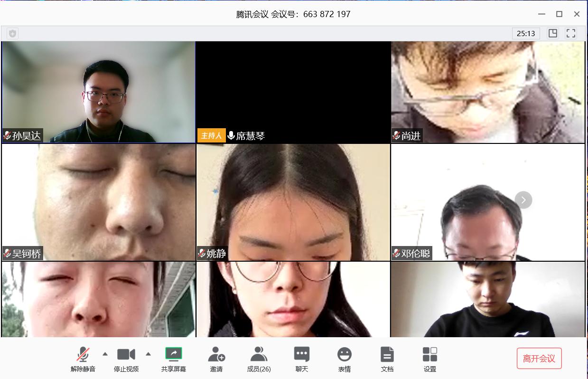
Task: Select host 席慧琴's black video tile
Action: coord(293,92)
